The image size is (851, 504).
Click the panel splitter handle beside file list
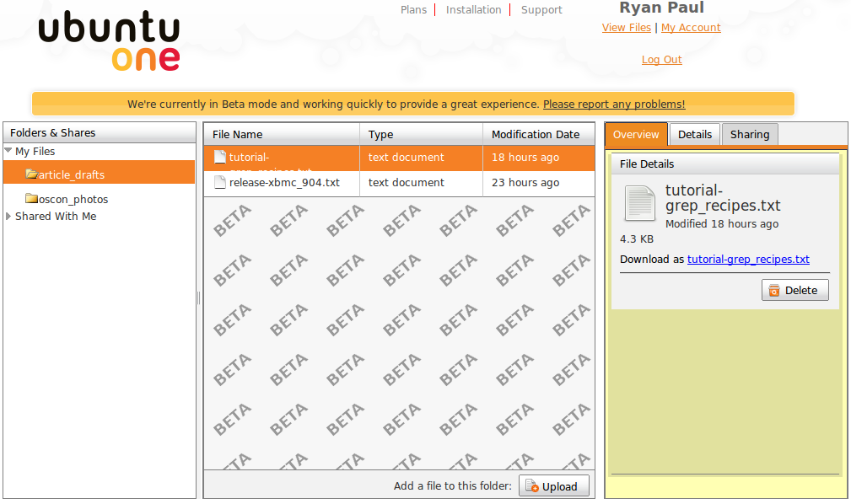pyautogui.click(x=199, y=298)
